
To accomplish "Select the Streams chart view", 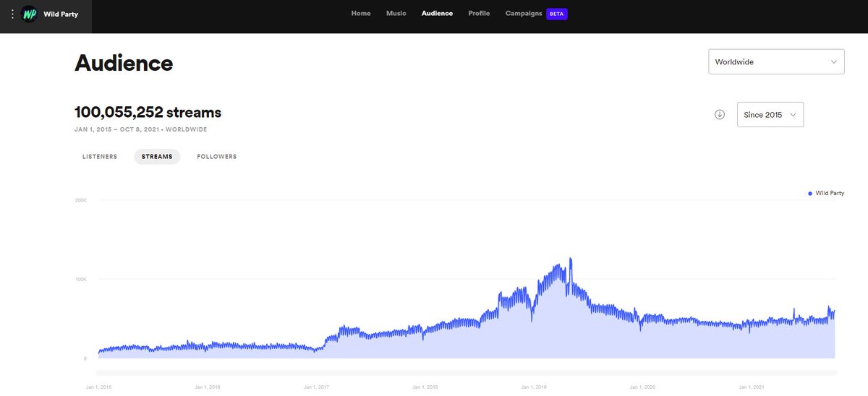I will pos(157,157).
